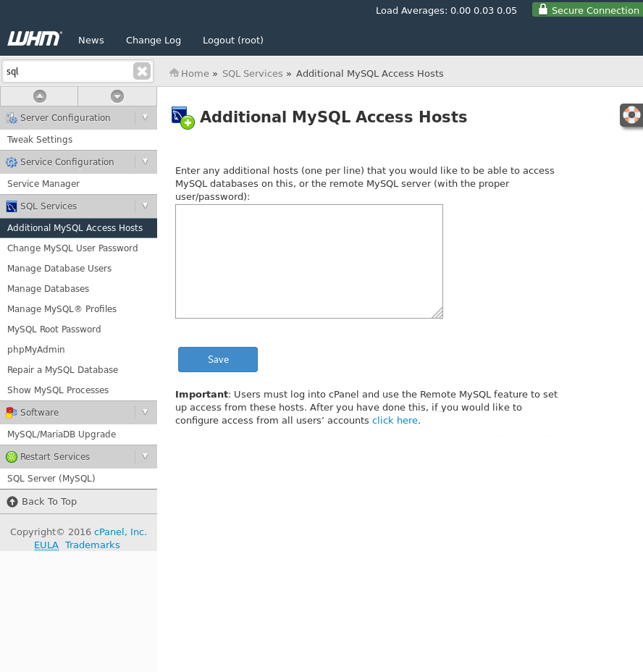This screenshot has width=643, height=672.
Task: Collapse all sidebar groups with the up arrow
Action: pos(39,96)
